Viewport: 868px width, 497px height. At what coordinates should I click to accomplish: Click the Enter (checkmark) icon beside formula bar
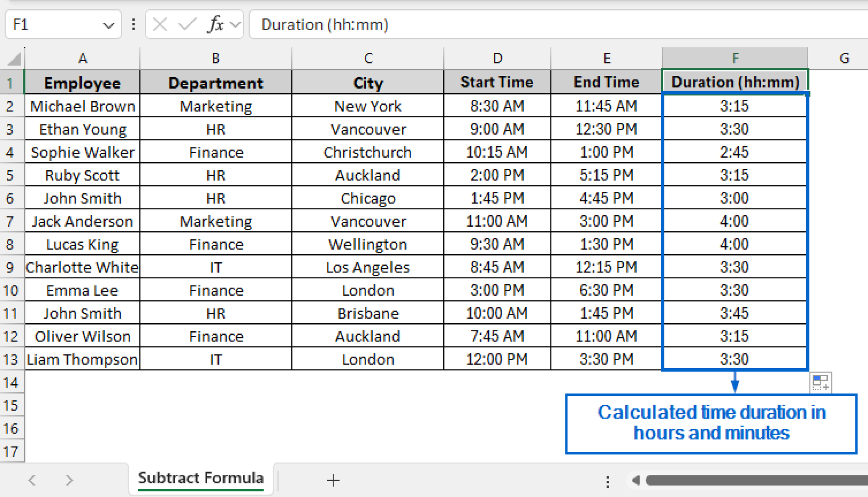pos(186,24)
